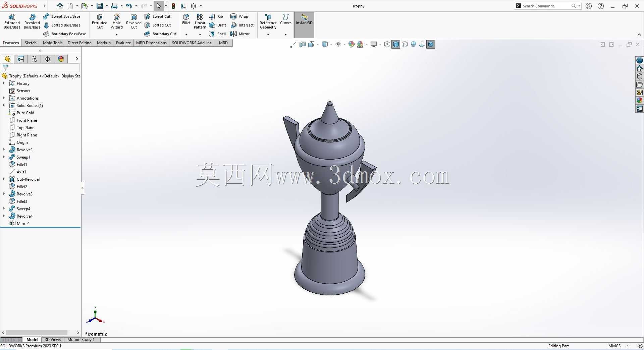The height and width of the screenshot is (350, 644).
Task: Expand the History folder
Action: pyautogui.click(x=4, y=83)
